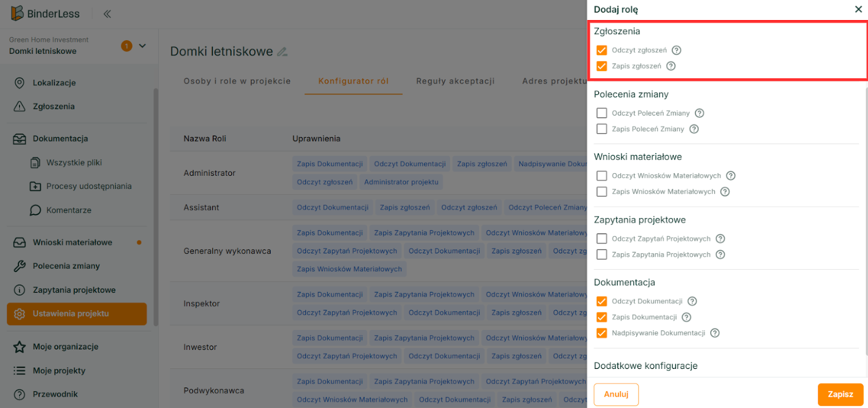Screen dimensions: 868x408
Task: Uncheck the Zapis Dokumentacji checkbox
Action: coord(602,317)
